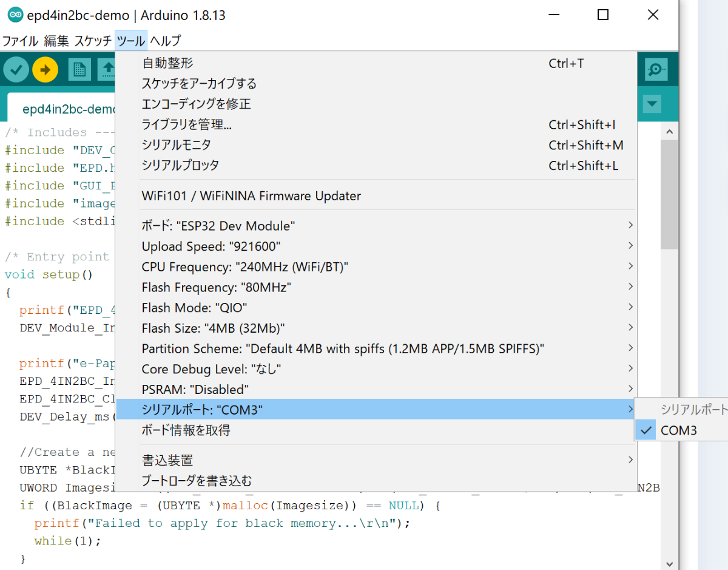Open the Serial Monitor magnifier icon

(656, 70)
